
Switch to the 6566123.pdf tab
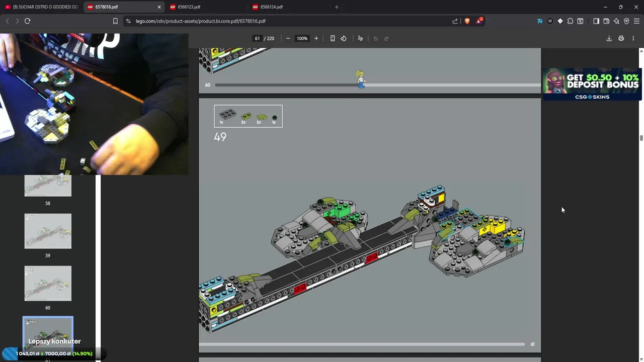click(206, 7)
